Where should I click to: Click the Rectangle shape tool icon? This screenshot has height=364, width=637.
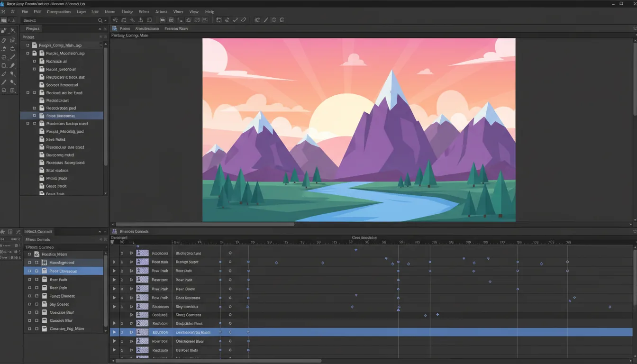pyautogui.click(x=4, y=65)
